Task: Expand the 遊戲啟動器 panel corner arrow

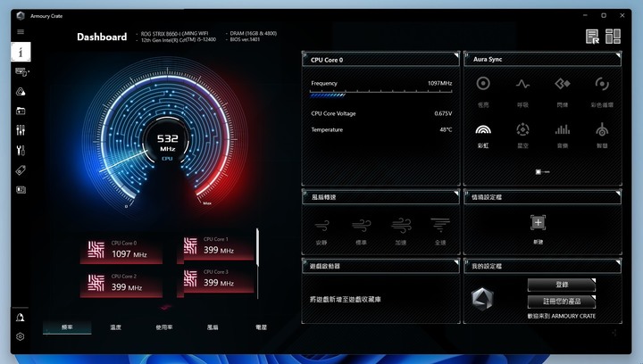Action: pos(456,262)
